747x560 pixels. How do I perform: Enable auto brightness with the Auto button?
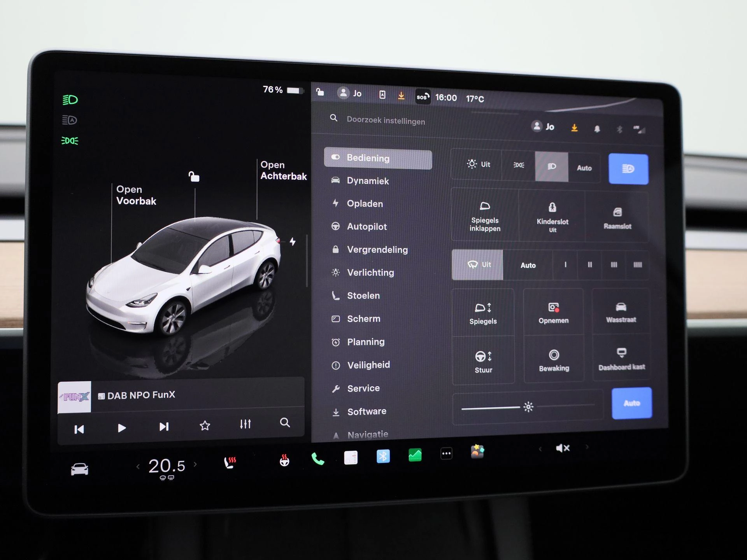(x=631, y=403)
